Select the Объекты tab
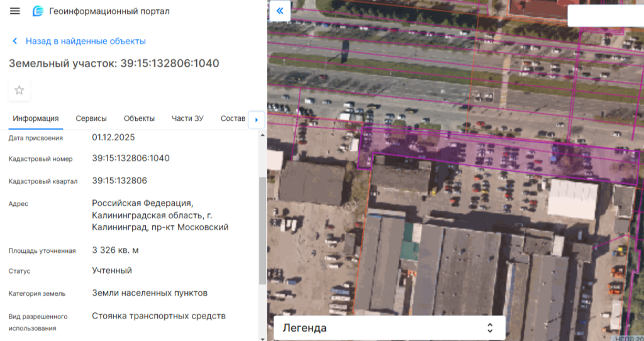This screenshot has width=644, height=341. [139, 118]
